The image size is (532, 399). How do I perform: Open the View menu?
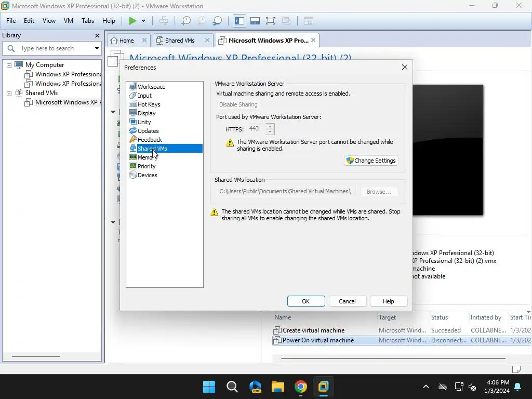click(x=49, y=21)
